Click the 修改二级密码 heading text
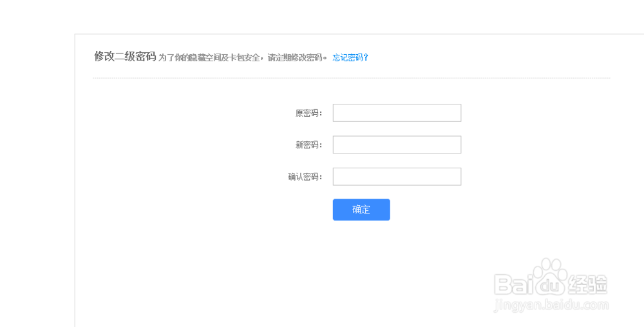The image size is (644, 327). (x=125, y=56)
